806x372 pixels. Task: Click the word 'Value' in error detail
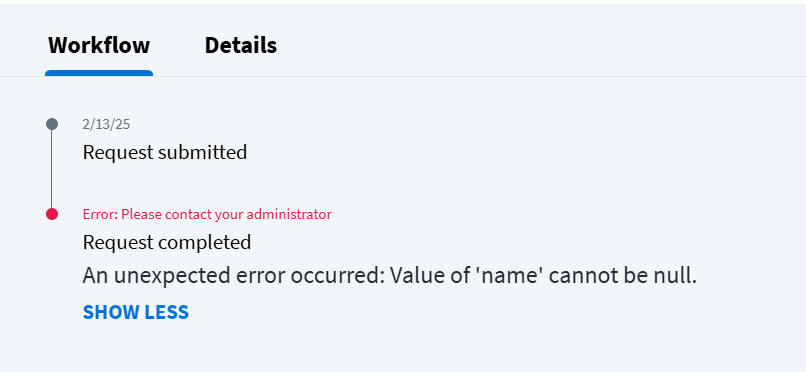point(413,276)
